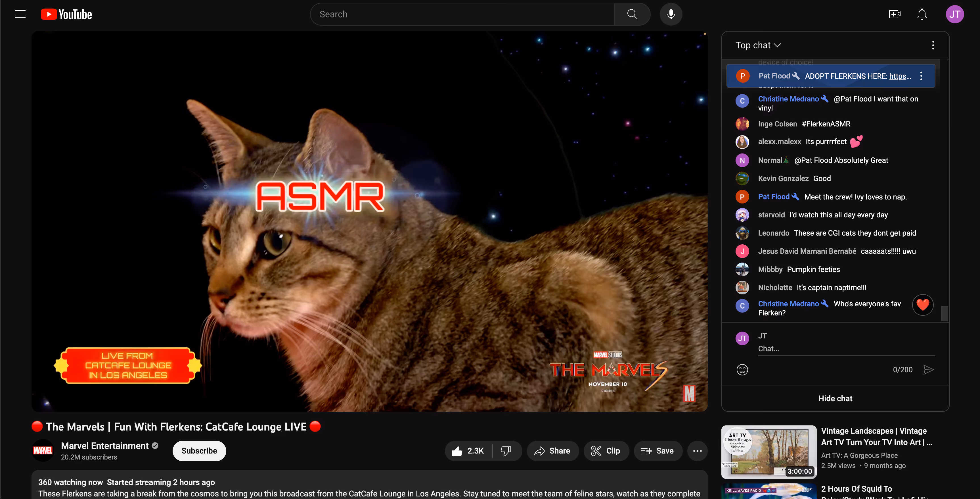Viewport: 980px width, 499px height.
Task: Click the Search input field
Action: [462, 14]
